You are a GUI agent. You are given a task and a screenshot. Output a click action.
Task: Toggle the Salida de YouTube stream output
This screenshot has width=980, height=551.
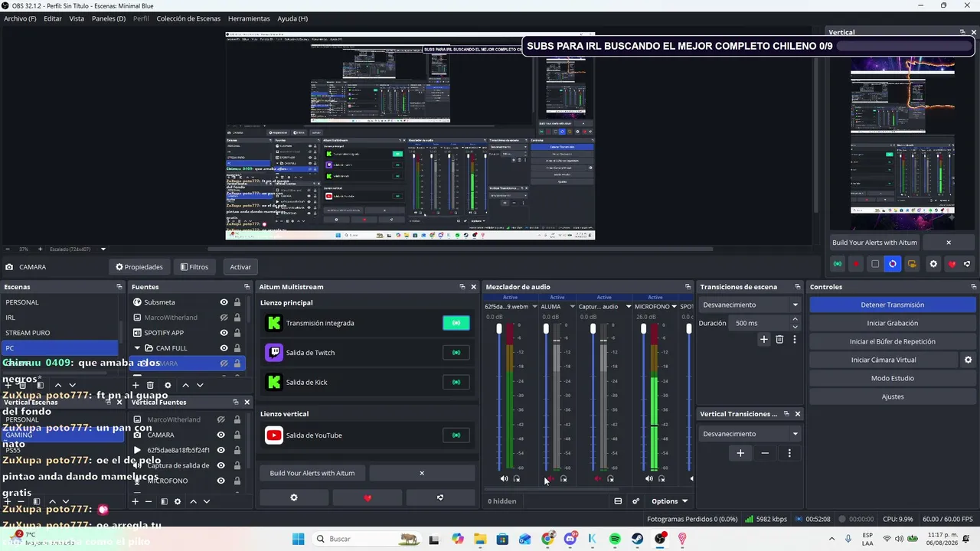coord(456,435)
